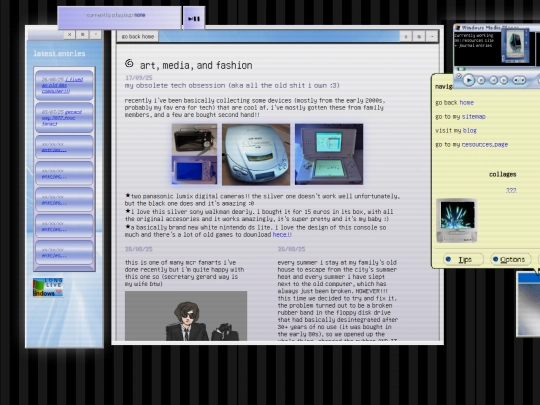Click Media Player stop button
Screen dimensions: 540x405
coord(481,80)
